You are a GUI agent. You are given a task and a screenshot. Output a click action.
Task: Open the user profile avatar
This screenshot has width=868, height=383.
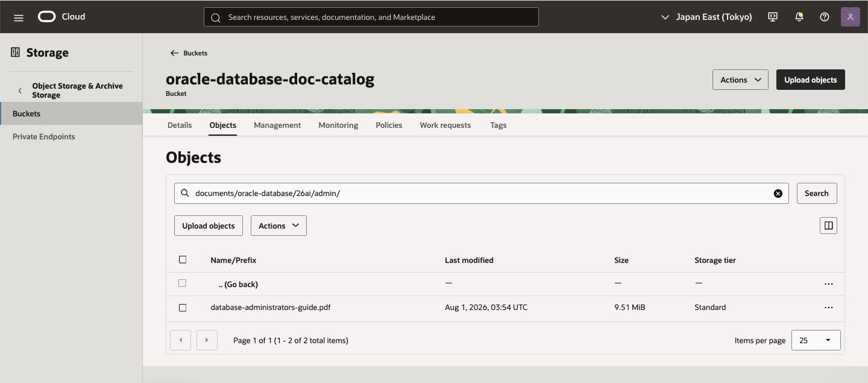pyautogui.click(x=851, y=17)
